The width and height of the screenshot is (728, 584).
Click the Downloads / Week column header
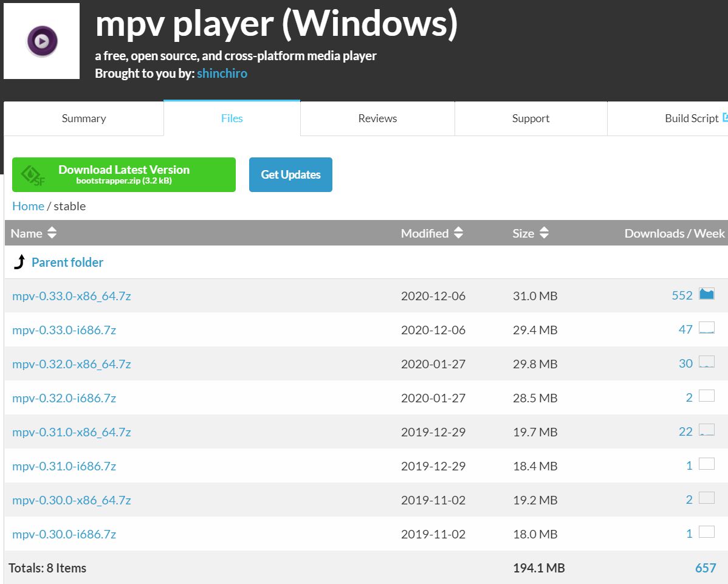(x=675, y=233)
